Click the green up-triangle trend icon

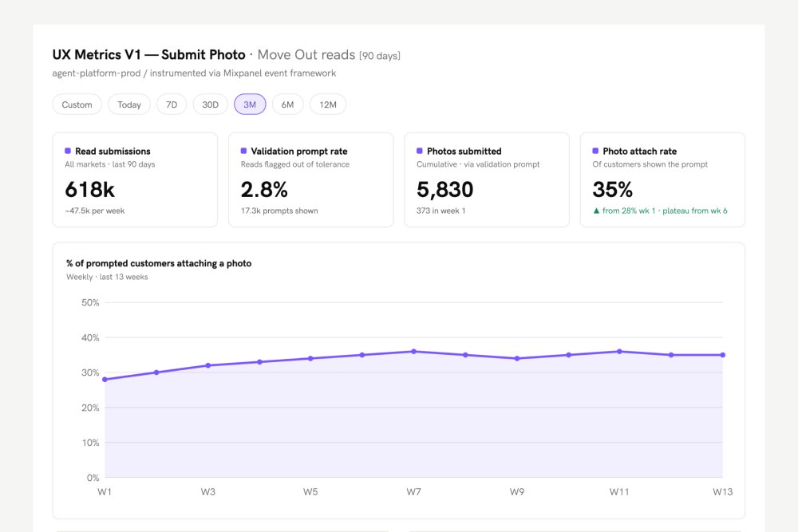(x=596, y=211)
